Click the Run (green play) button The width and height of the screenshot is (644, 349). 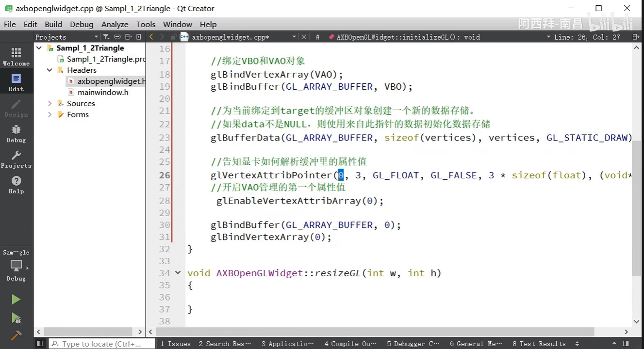[16, 300]
